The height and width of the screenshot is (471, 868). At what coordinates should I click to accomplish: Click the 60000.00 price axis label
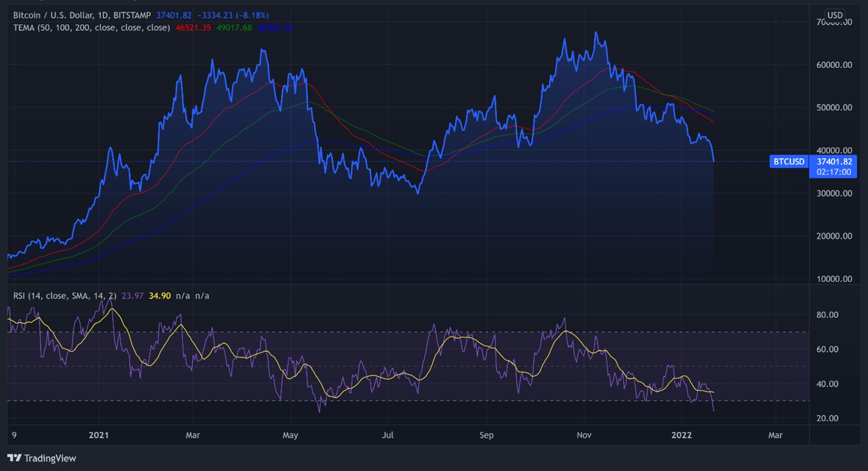(833, 65)
